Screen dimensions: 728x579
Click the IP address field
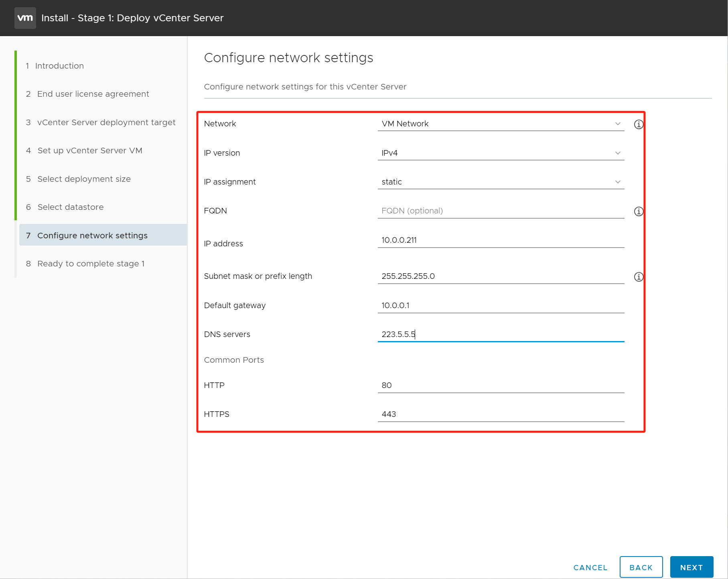click(x=500, y=240)
